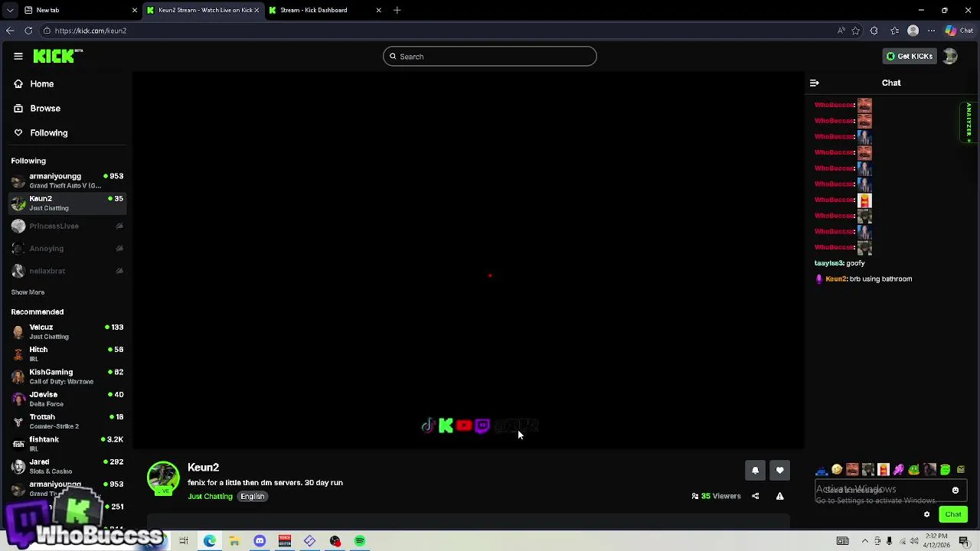The height and width of the screenshot is (551, 980).
Task: Open the notification center
Action: tap(964, 541)
